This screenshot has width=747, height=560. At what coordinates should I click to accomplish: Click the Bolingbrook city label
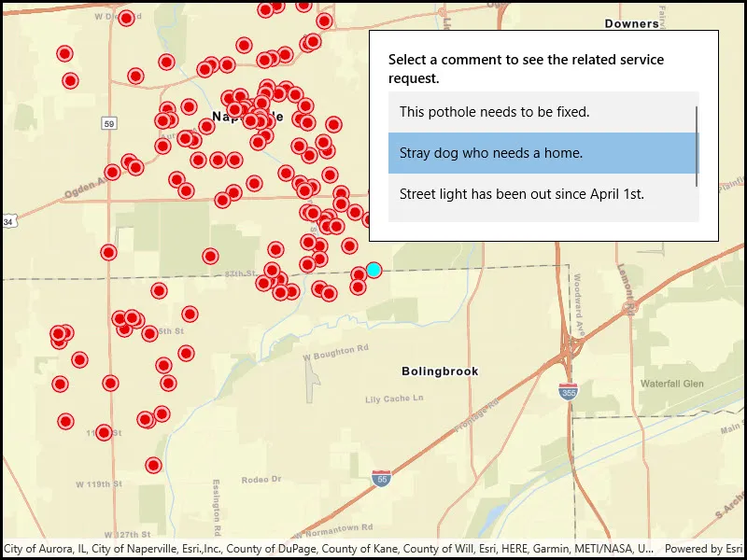(440, 371)
